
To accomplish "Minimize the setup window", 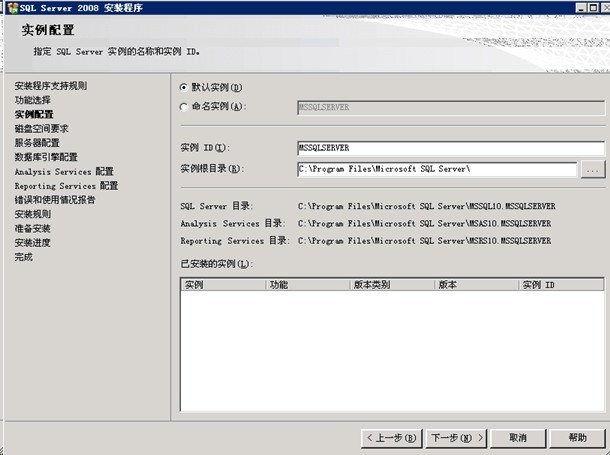I will [x=581, y=8].
